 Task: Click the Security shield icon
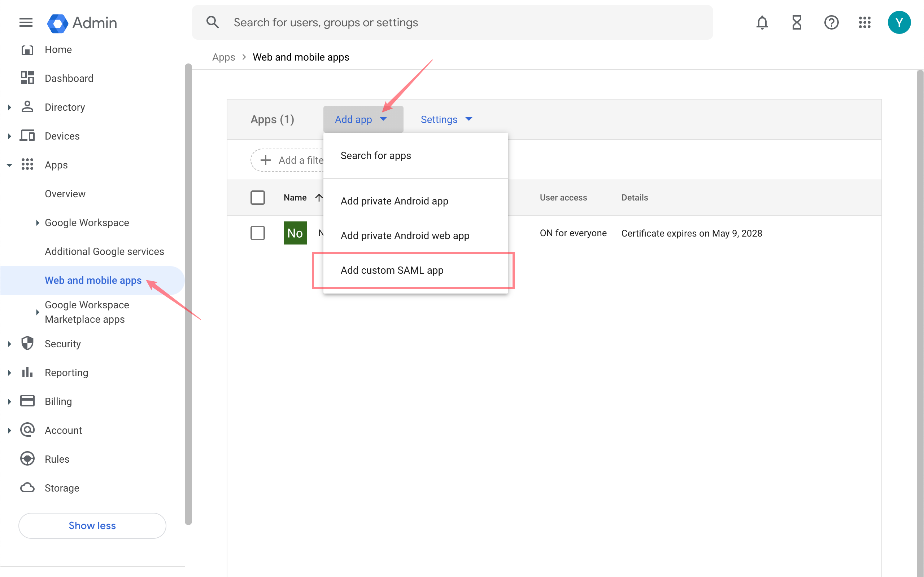(27, 343)
